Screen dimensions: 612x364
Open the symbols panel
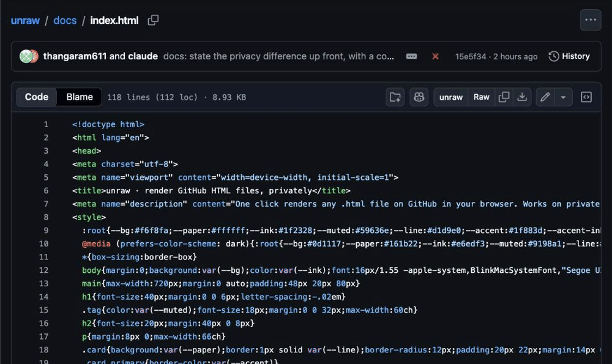(x=586, y=97)
